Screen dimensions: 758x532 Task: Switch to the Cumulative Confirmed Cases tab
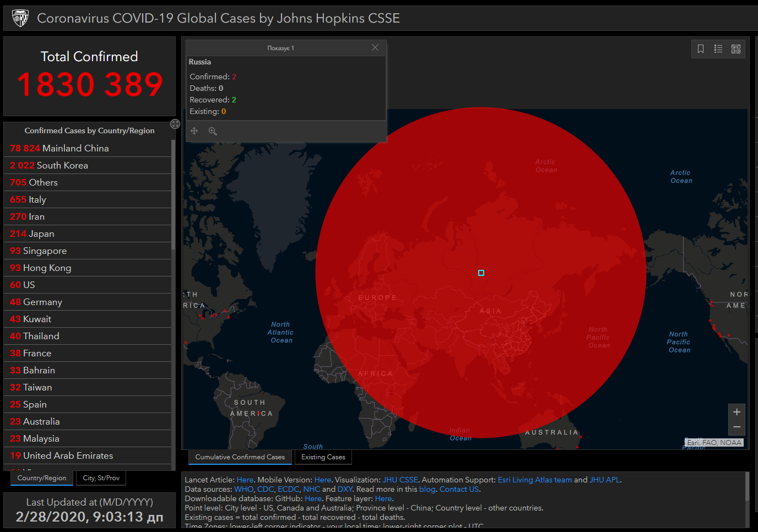240,457
